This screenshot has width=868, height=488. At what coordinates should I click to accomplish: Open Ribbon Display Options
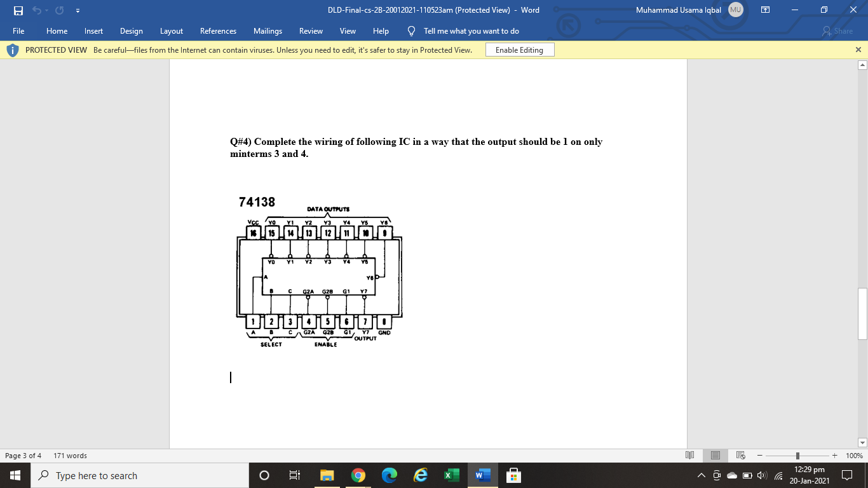766,10
